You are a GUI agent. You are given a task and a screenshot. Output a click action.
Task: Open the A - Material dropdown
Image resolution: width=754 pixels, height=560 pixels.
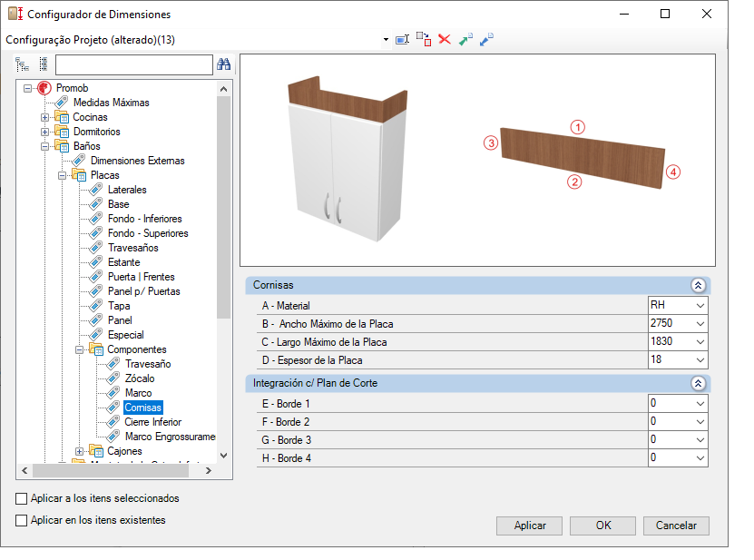tap(700, 306)
